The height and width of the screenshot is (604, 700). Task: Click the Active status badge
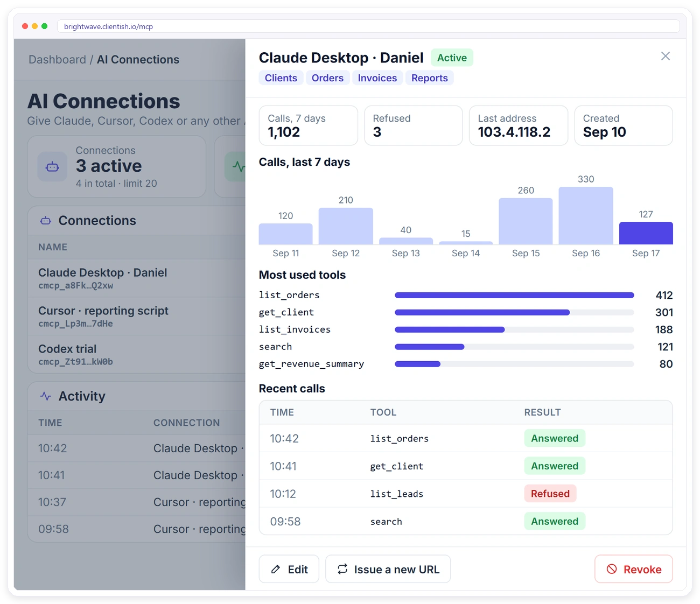pyautogui.click(x=452, y=58)
